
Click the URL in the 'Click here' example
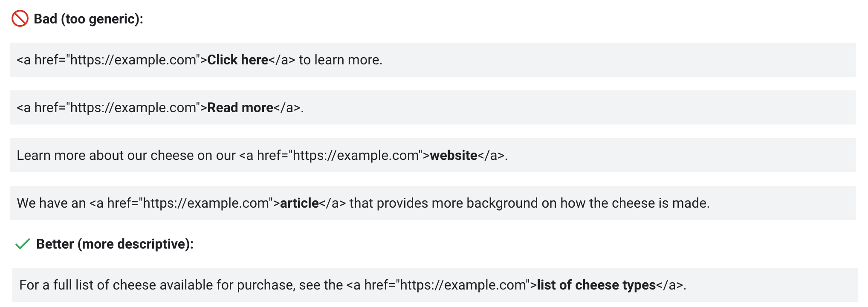(133, 60)
